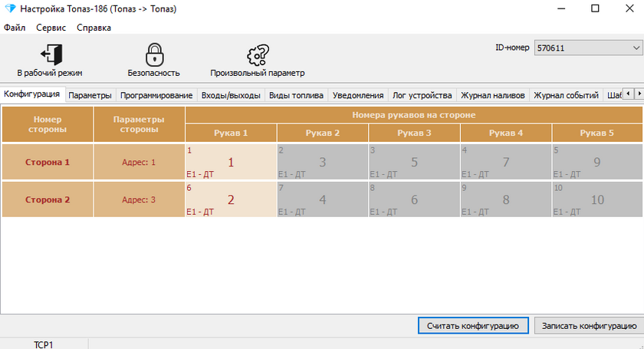Image resolution: width=644 pixels, height=349 pixels.
Task: Open the Журнал наливов tab
Action: 492,95
